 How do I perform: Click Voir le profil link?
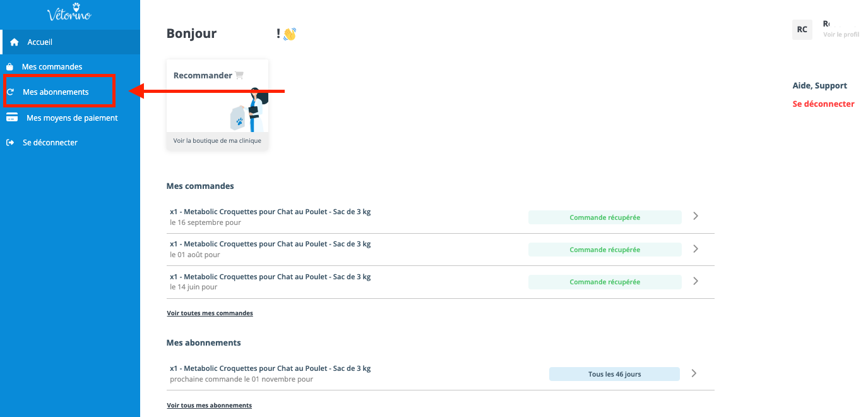tap(841, 35)
